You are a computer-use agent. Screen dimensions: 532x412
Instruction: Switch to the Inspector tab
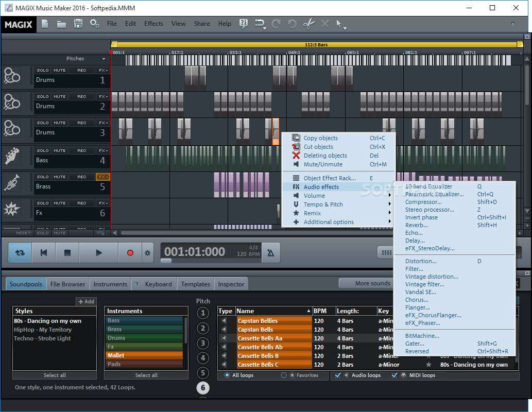pyautogui.click(x=231, y=284)
